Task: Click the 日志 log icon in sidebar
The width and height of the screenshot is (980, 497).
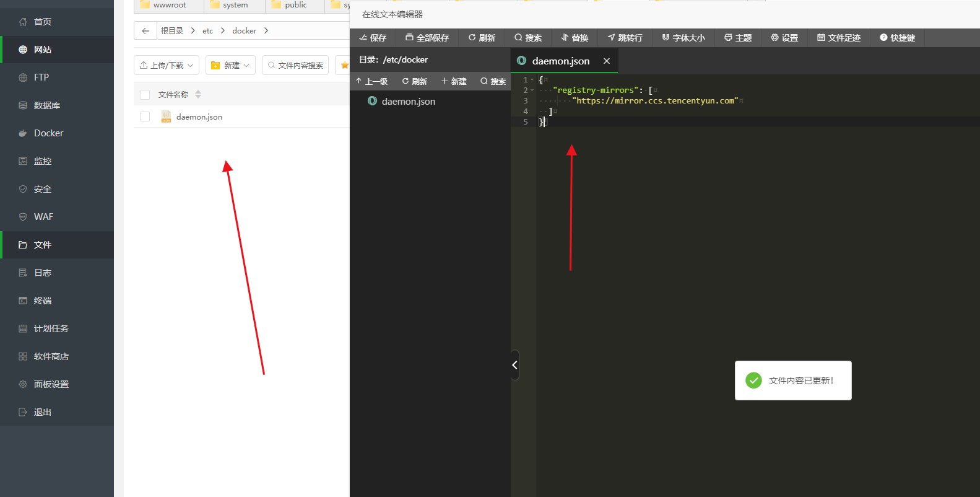Action: pos(23,273)
